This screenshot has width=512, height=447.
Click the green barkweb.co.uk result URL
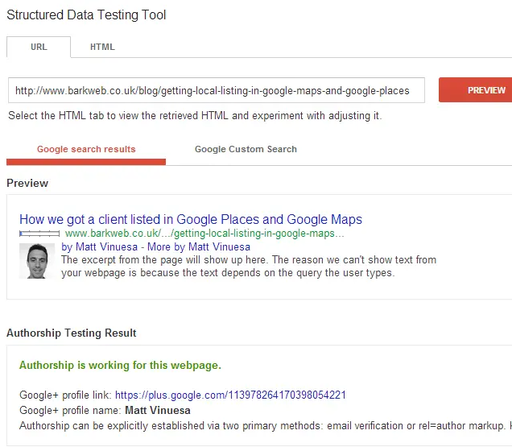204,233
